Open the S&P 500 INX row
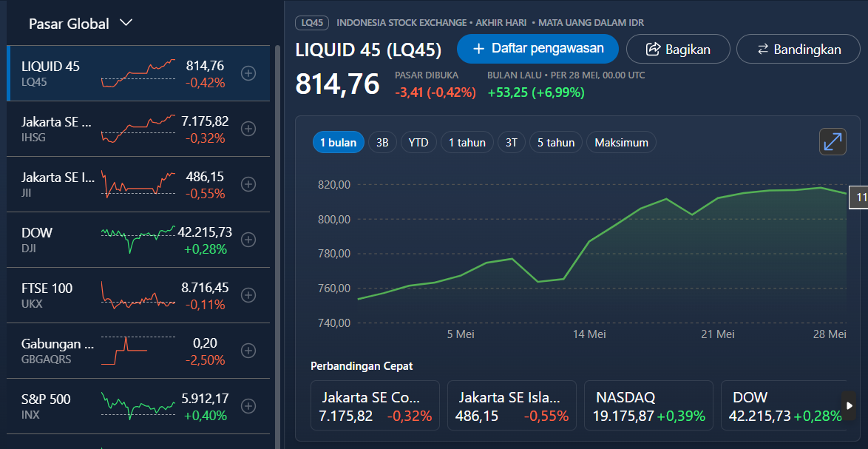The width and height of the screenshot is (868, 449). click(x=138, y=406)
